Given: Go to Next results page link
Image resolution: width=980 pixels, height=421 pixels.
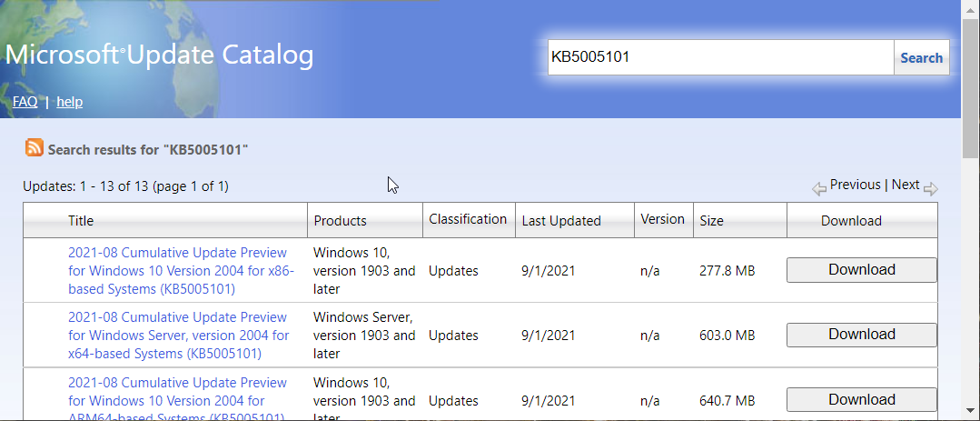Looking at the screenshot, I should 905,185.
